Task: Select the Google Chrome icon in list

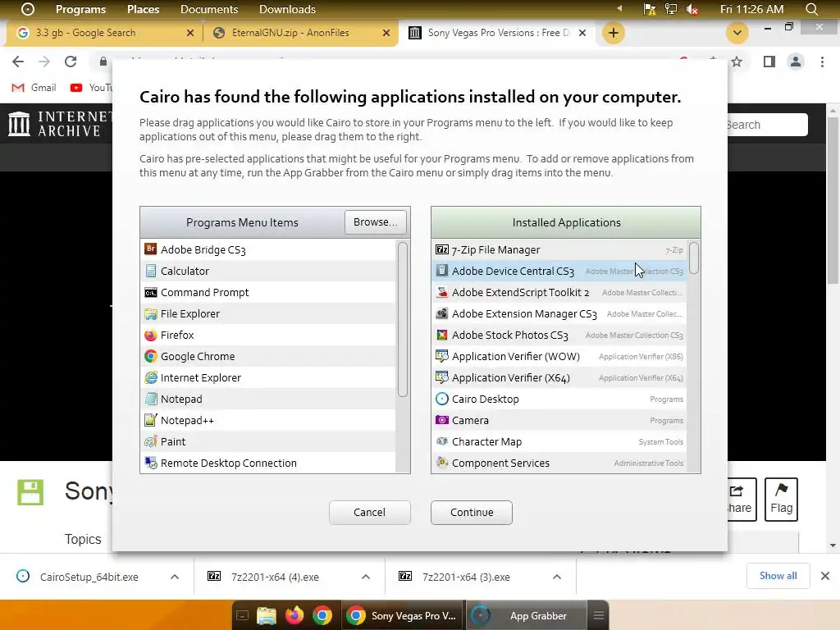Action: 151,356
